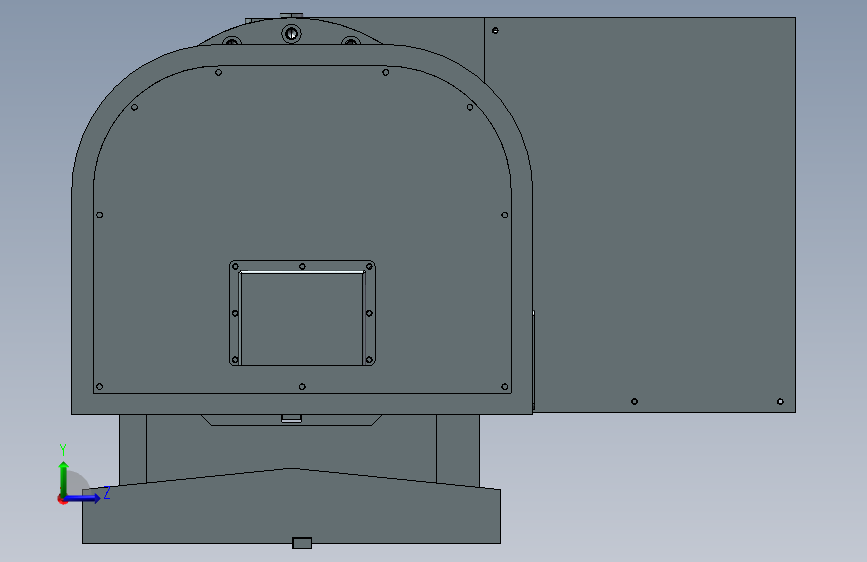Click the red X axis origin dot of the triad
This screenshot has width=867, height=562.
(x=62, y=499)
